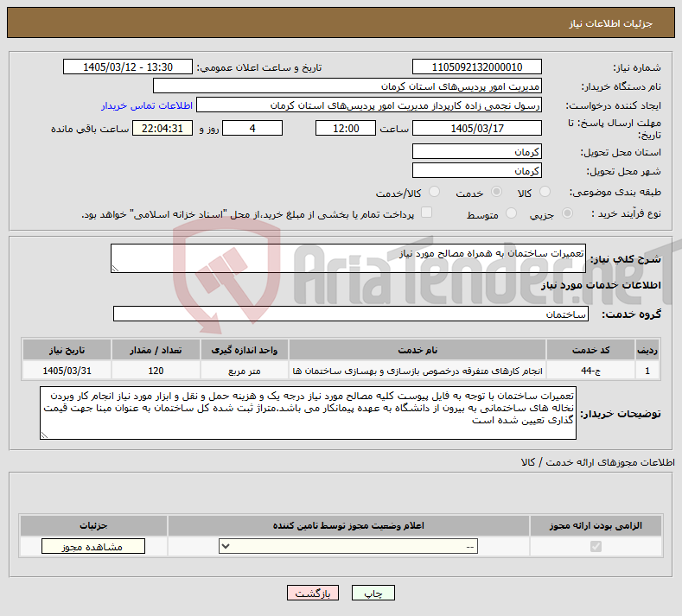Click the service name cell انجام کارهای متفرقه
The width and height of the screenshot is (682, 616).
[x=417, y=371]
